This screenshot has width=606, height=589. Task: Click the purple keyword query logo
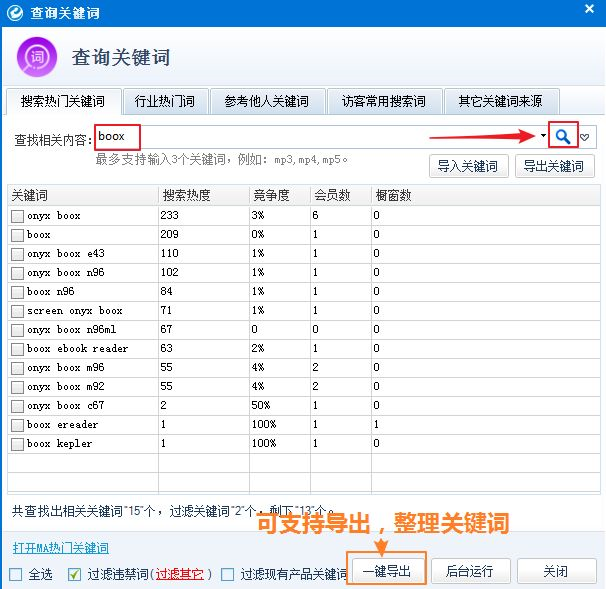37,57
